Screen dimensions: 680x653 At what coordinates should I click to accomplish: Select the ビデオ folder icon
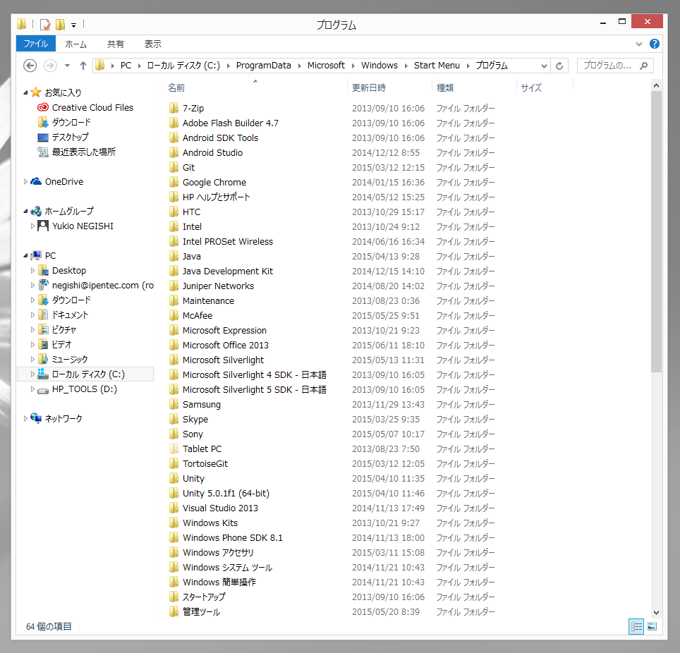(42, 344)
